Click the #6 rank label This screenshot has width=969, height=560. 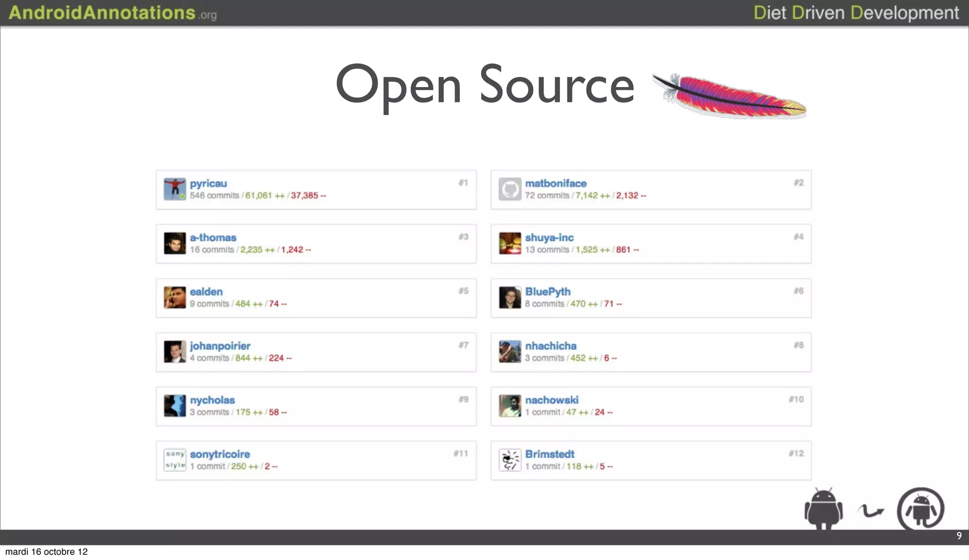tap(799, 291)
